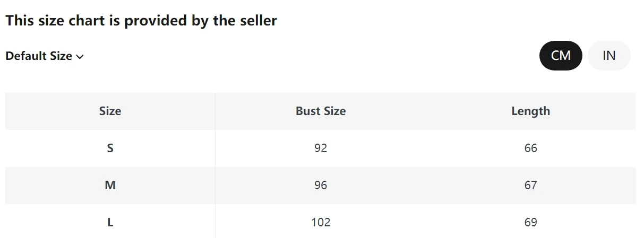The height and width of the screenshot is (238, 644).
Task: Click the Default Size chevron arrow
Action: 80,57
